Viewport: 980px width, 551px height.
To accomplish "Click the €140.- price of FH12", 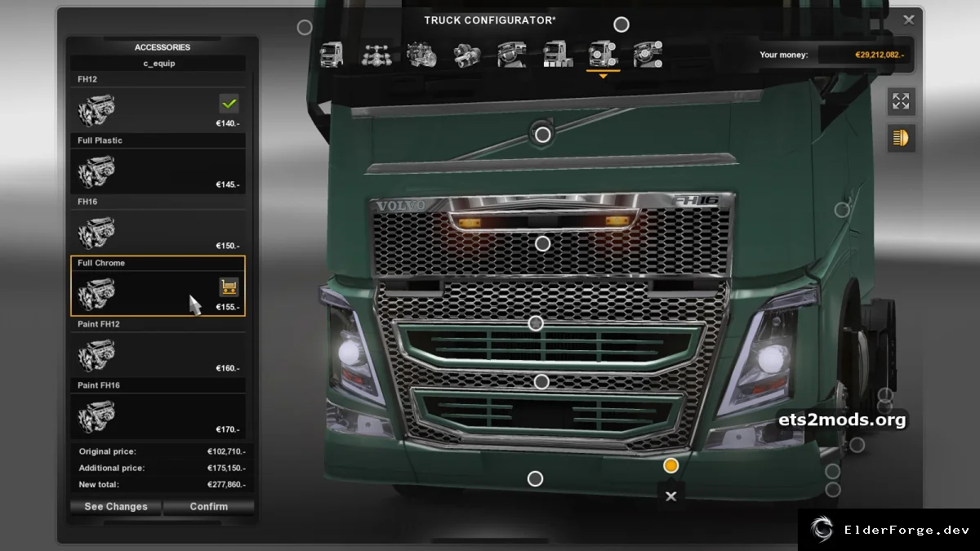I will (228, 124).
